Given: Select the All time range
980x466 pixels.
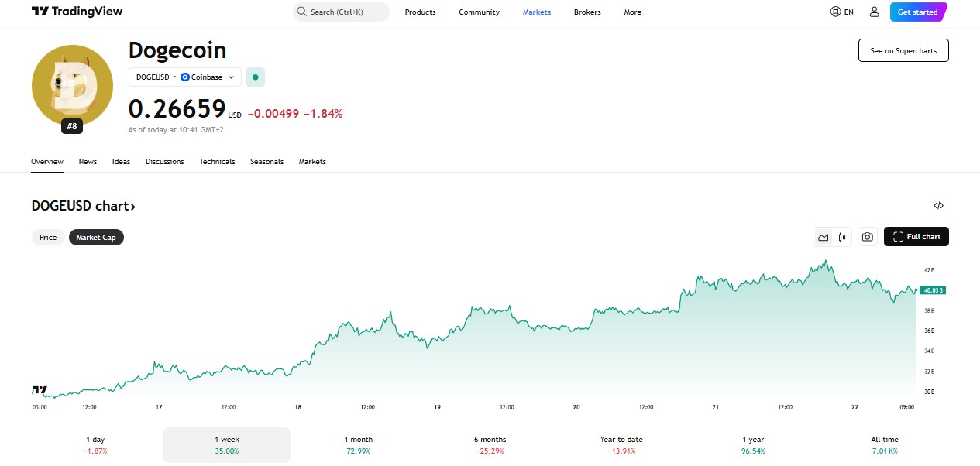Looking at the screenshot, I should 885,444.
